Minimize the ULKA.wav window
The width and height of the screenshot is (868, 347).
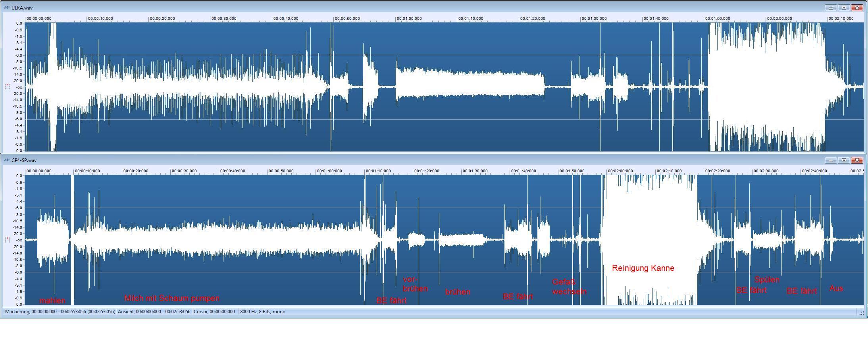point(831,8)
